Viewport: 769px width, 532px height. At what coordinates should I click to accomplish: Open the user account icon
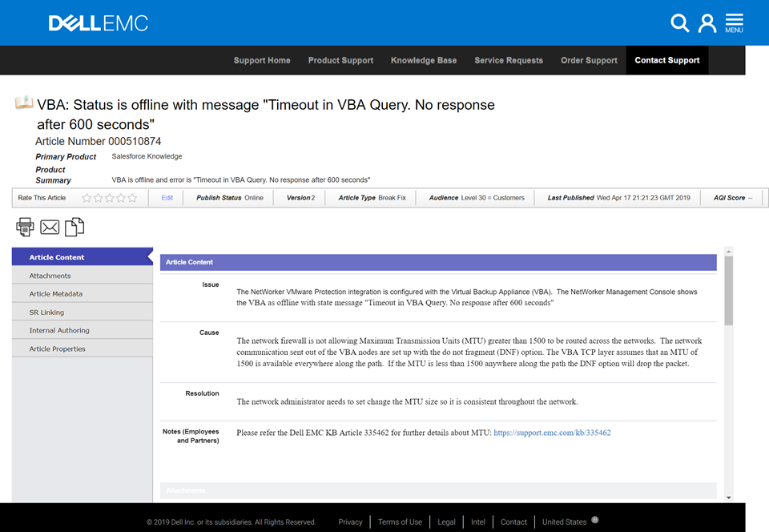click(707, 23)
